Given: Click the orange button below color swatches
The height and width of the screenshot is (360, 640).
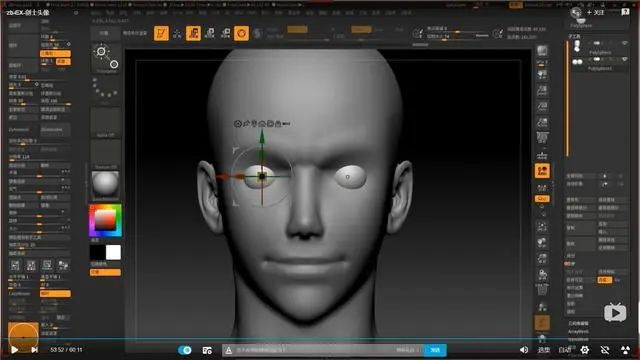Looking at the screenshot, I should 105,272.
